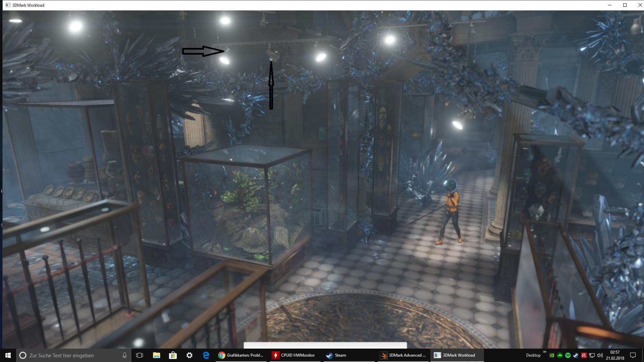Open Task View from the taskbar
Viewport: 644px width, 362px height.
[x=140, y=355]
